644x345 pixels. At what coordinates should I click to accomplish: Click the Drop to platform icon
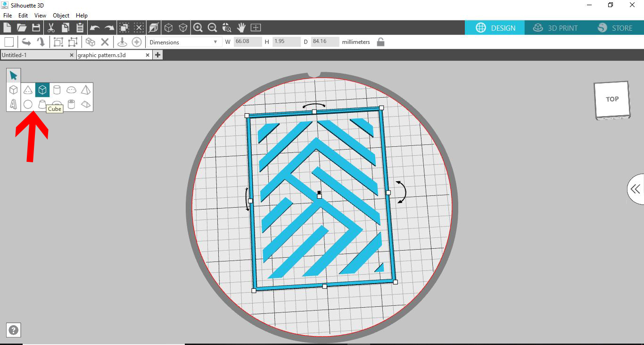(122, 42)
